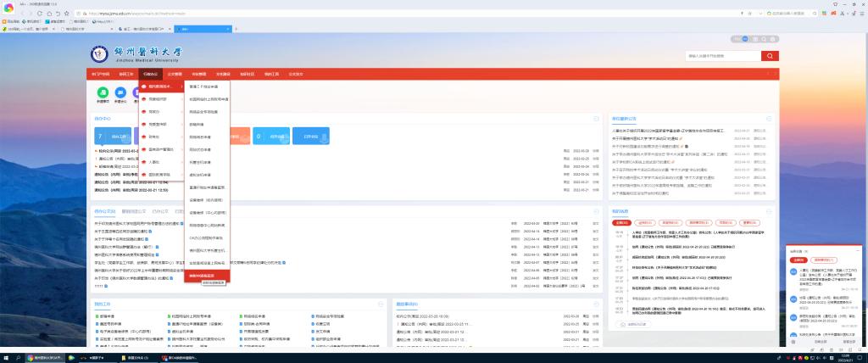Choose 设备维修（中心机房用） in the submenu

(x=207, y=213)
